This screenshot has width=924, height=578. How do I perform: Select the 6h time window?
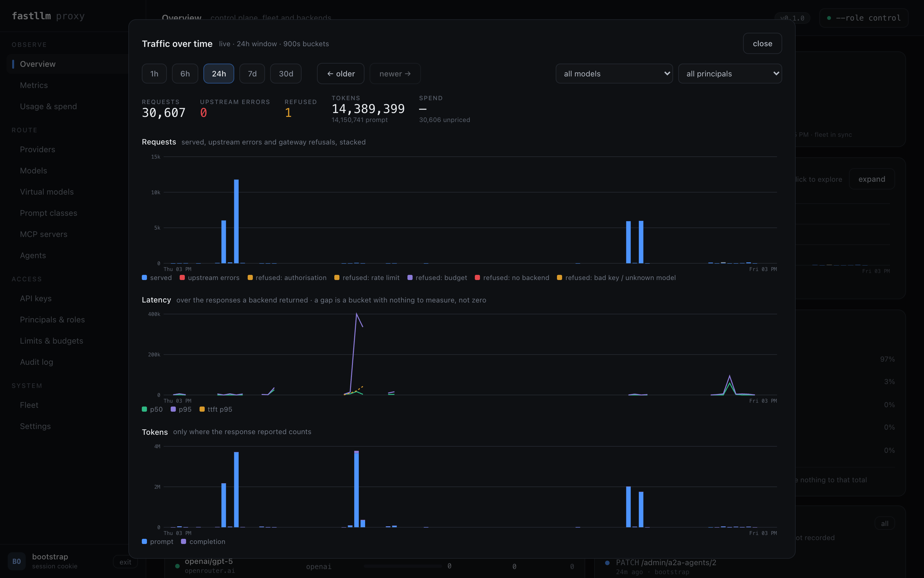[x=185, y=74]
